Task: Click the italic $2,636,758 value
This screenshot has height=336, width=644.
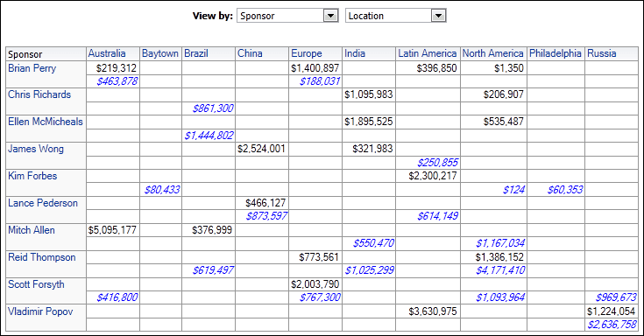Action: tap(612, 325)
